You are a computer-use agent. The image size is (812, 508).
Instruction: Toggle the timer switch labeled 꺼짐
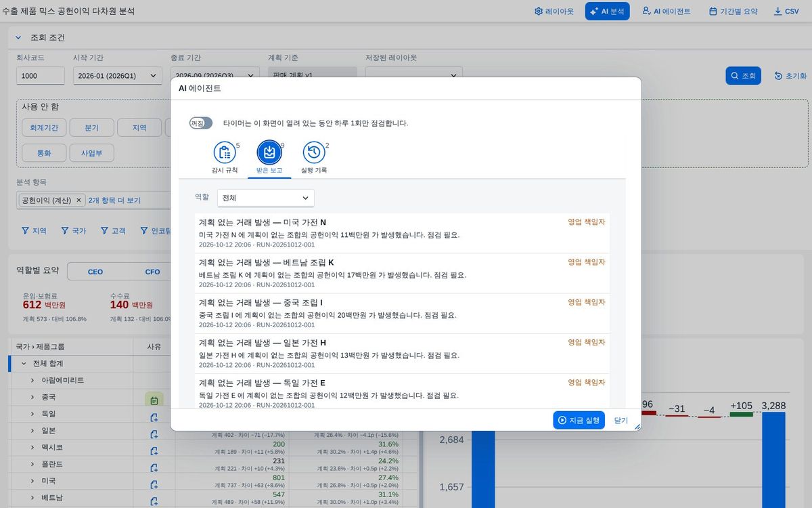pyautogui.click(x=200, y=123)
